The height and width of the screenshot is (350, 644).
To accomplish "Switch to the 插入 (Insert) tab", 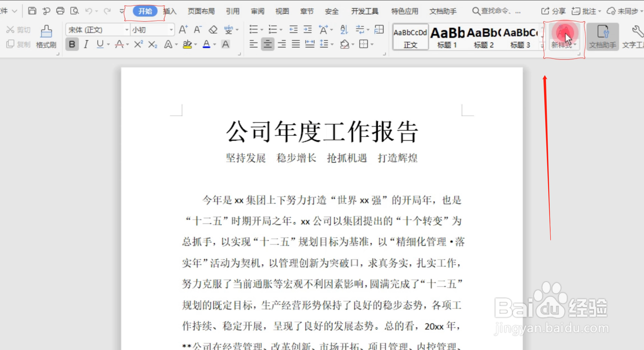I will tap(170, 11).
